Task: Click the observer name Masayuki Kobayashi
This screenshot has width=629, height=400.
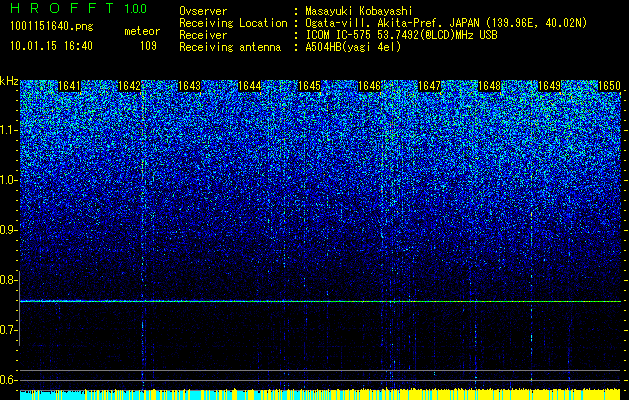Action: pyautogui.click(x=359, y=12)
